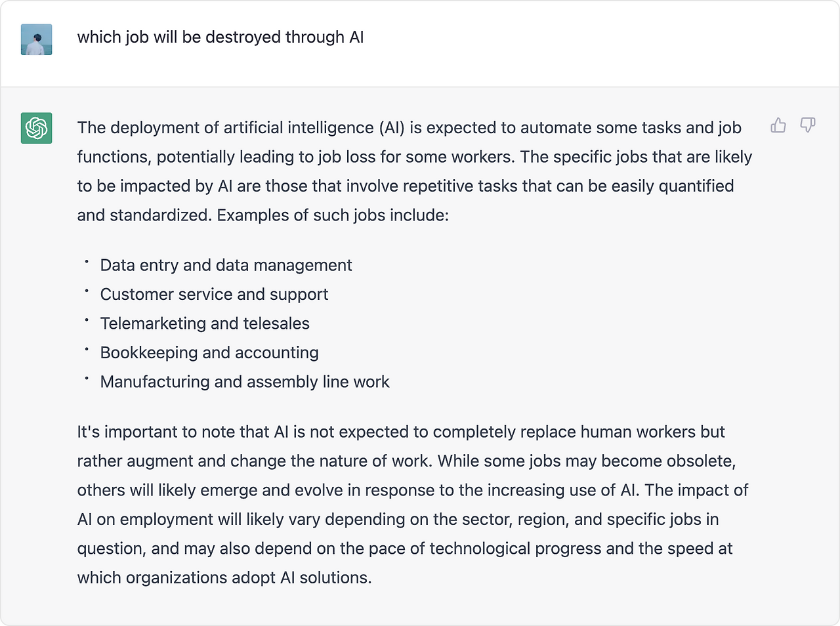Click the paragraph starting 'The deployment of'
The width and height of the screenshot is (840, 626).
(415, 171)
